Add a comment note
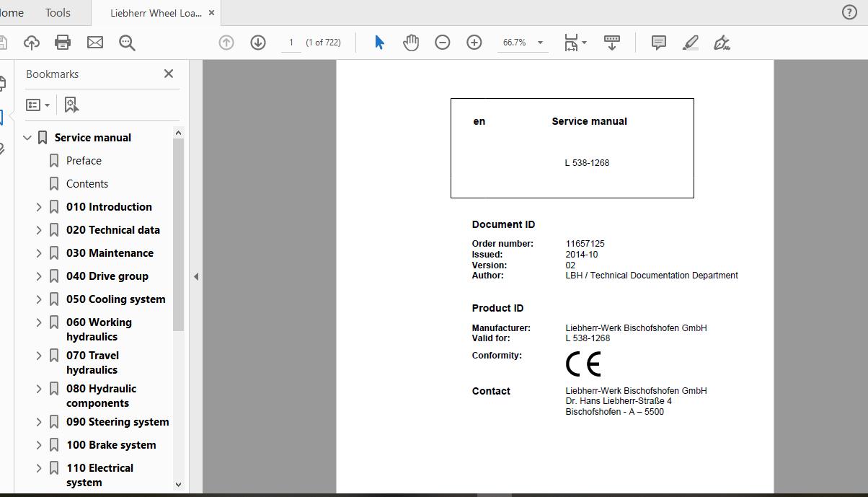This screenshot has width=868, height=497. (659, 43)
